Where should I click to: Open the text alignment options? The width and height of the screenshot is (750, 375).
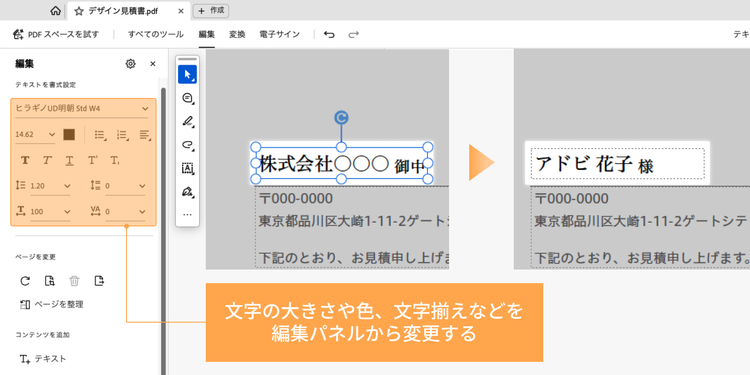point(145,135)
